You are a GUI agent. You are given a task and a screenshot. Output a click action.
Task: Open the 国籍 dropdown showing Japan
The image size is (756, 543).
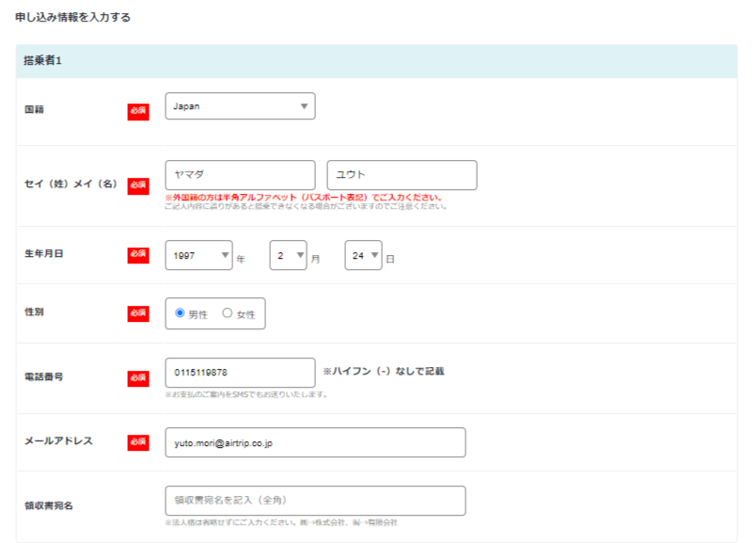[240, 106]
